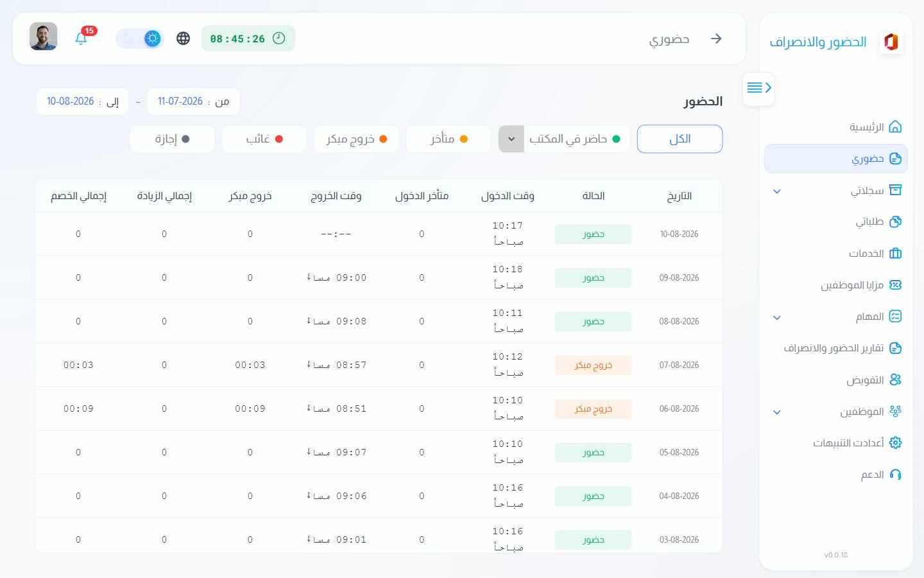Click the home icon for الرئيسية
The height and width of the screenshot is (578, 924).
point(895,127)
